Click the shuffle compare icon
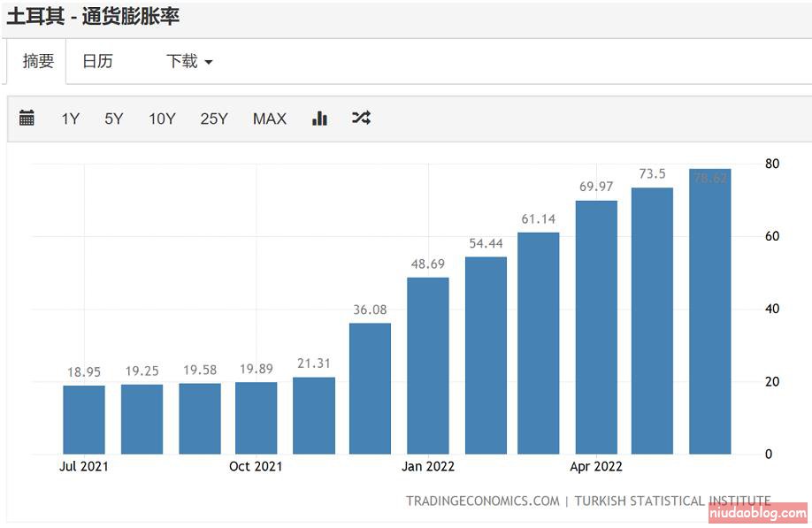This screenshot has height=528, width=812. 361,118
